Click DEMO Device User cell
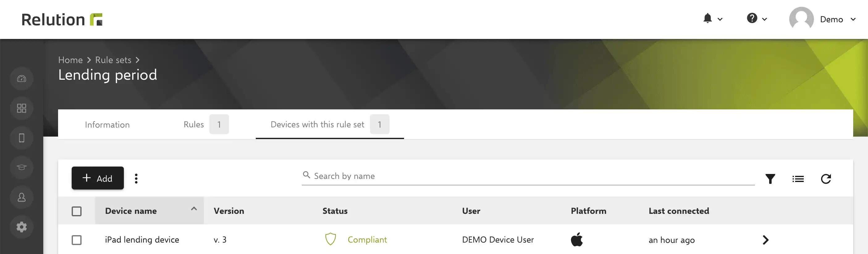 (498, 239)
